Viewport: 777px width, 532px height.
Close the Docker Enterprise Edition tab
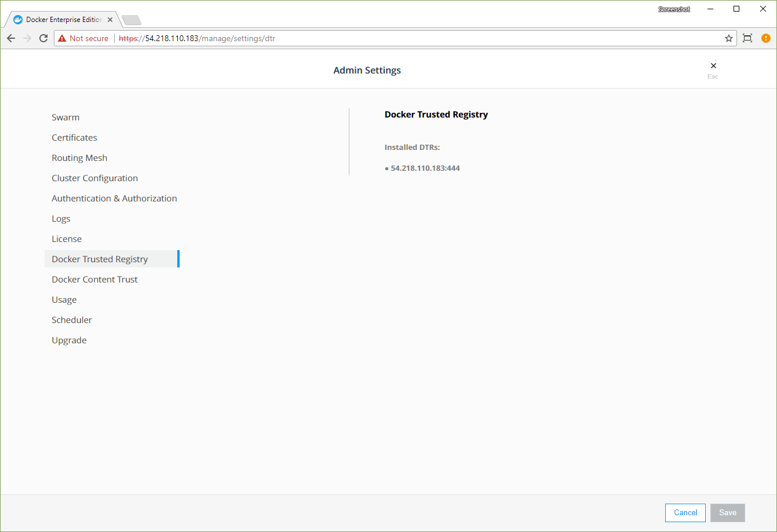110,20
